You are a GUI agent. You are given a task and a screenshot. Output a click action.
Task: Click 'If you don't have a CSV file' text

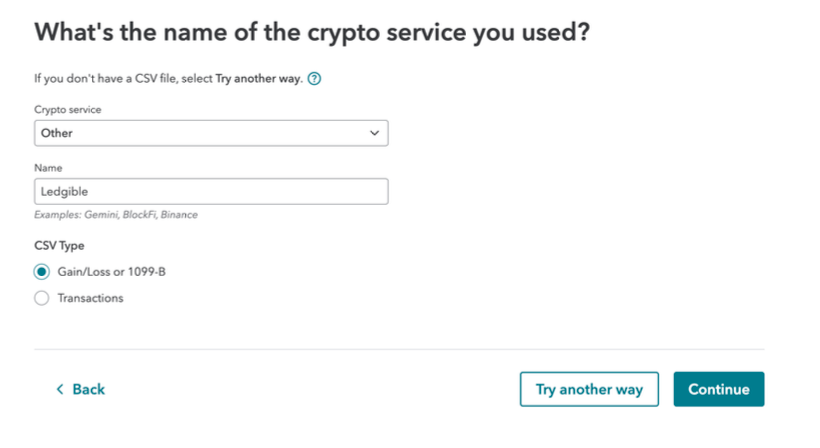pyautogui.click(x=106, y=78)
